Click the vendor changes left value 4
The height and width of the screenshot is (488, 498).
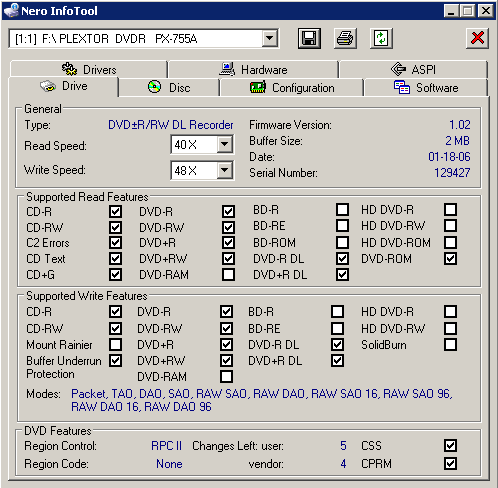click(343, 464)
